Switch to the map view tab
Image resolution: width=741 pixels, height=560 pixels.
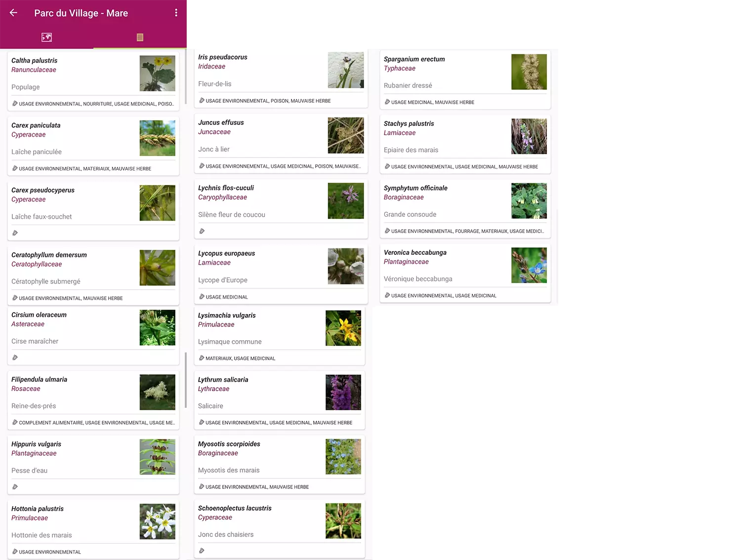coord(46,37)
